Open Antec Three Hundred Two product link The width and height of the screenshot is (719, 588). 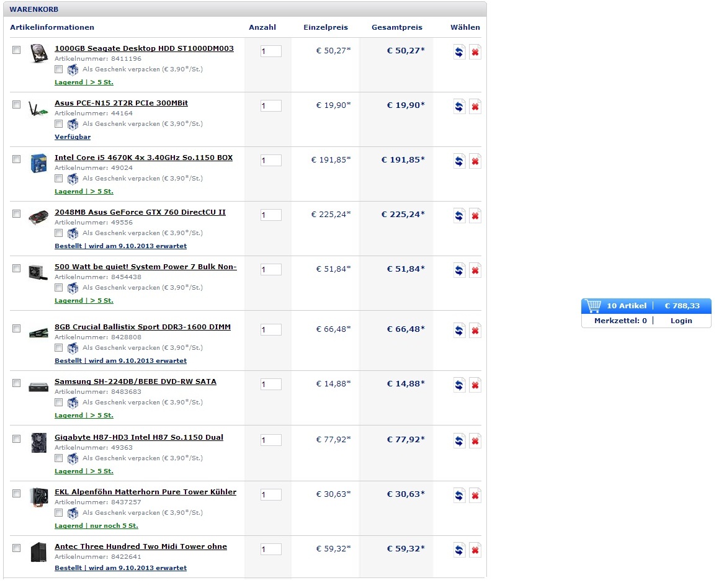coord(141,546)
